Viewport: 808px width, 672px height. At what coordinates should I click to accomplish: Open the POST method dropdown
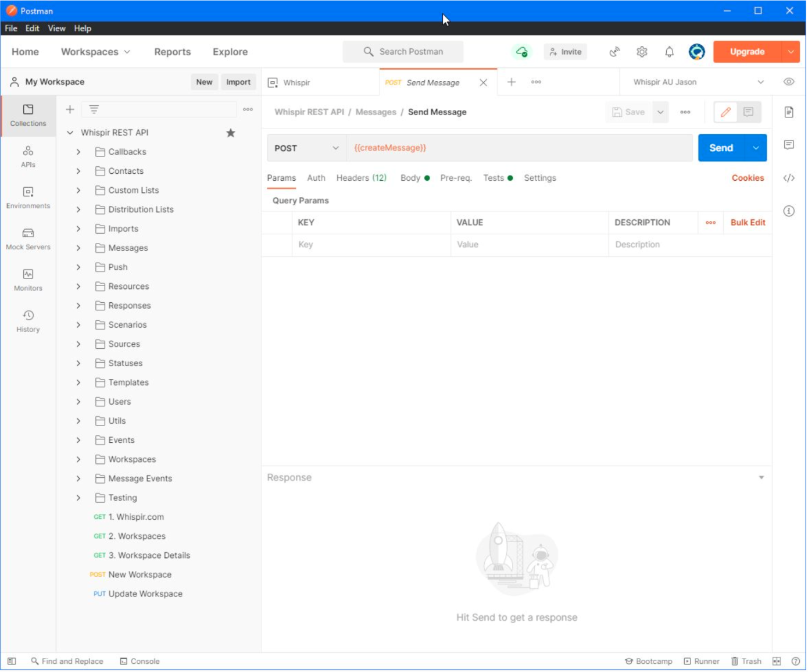pyautogui.click(x=306, y=148)
